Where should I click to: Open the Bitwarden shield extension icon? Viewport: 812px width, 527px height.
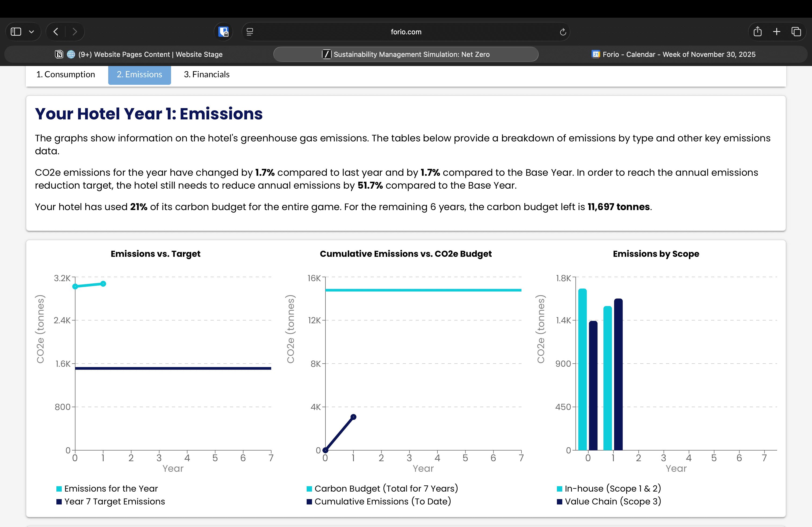tap(223, 32)
